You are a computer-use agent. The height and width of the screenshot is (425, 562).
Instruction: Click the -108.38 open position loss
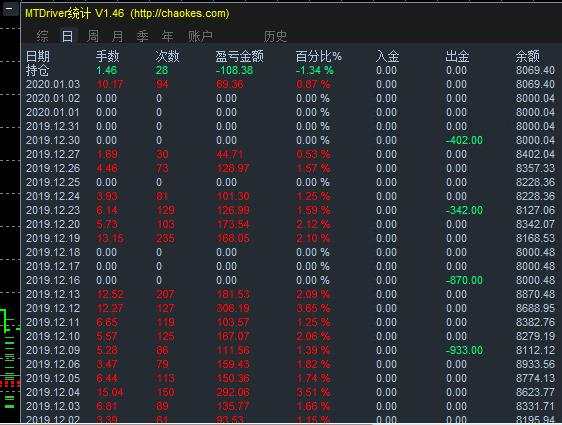coord(235,70)
